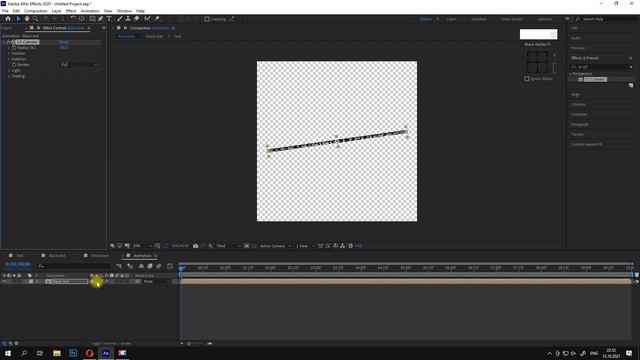Image resolution: width=640 pixels, height=360 pixels.
Task: Select the Eraser tool
Action: (137, 19)
